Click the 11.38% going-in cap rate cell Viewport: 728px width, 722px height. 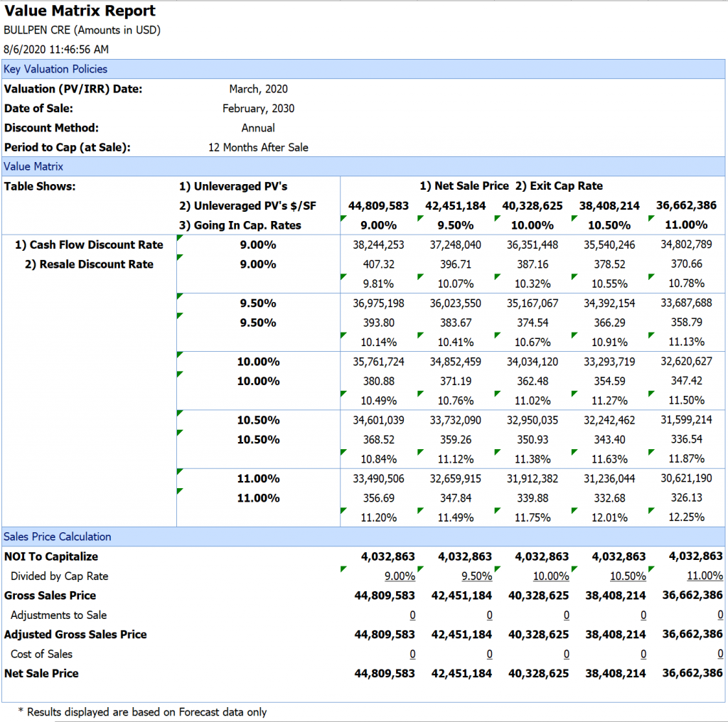click(532, 459)
